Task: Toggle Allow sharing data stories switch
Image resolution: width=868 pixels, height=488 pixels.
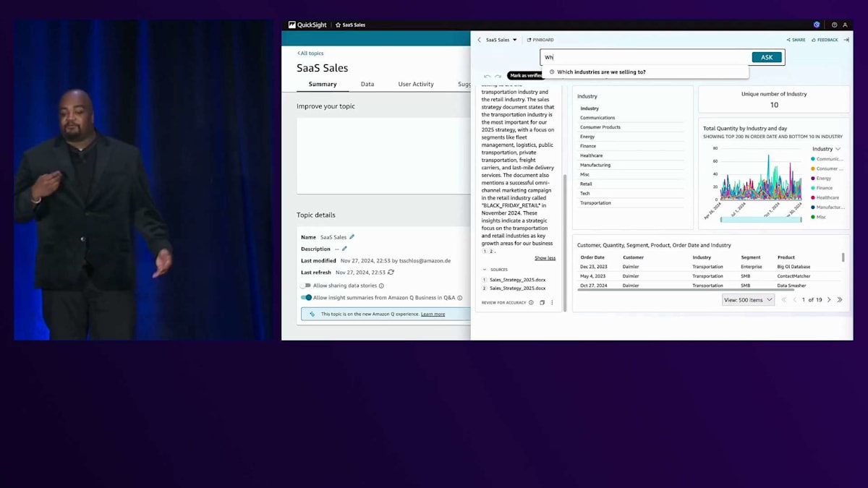Action: (306, 286)
